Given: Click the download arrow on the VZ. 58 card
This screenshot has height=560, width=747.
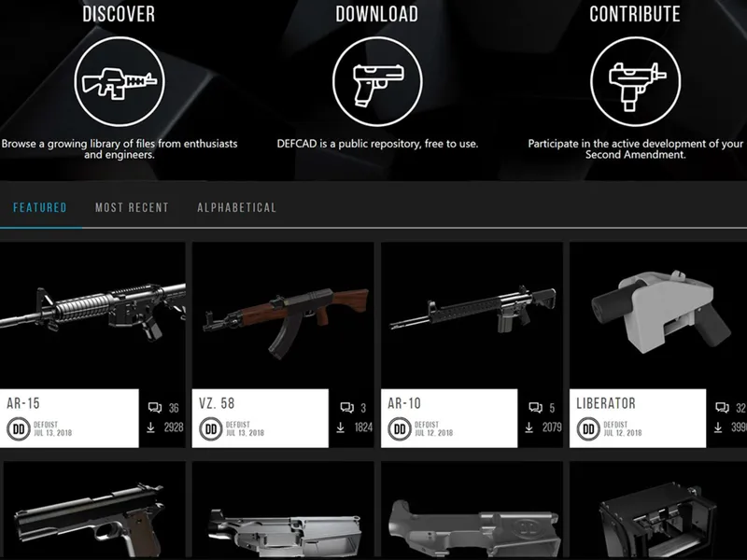Looking at the screenshot, I should pyautogui.click(x=340, y=427).
